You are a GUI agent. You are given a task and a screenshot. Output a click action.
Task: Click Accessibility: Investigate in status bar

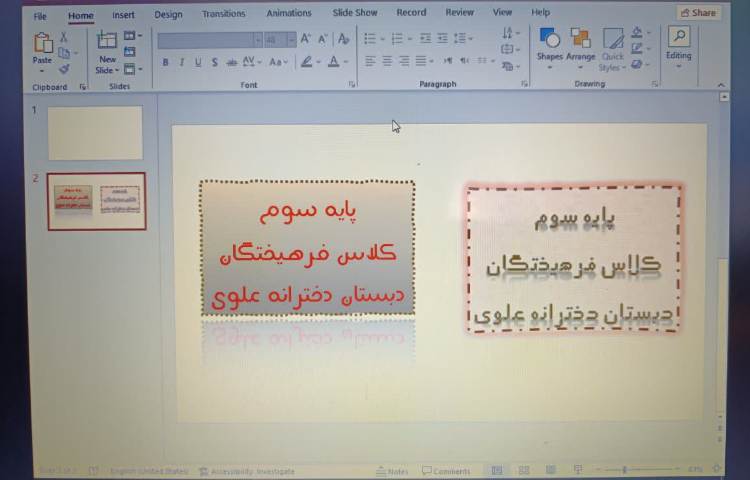coord(247,472)
